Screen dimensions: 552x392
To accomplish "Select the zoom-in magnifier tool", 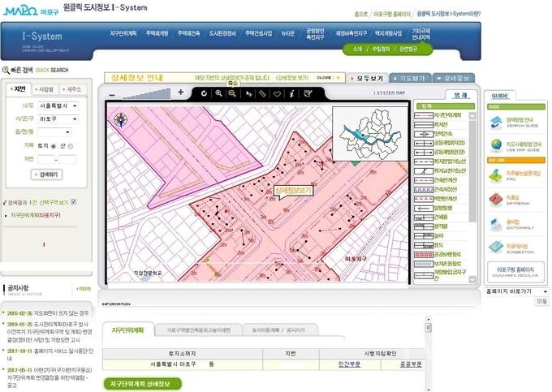I will (218, 93).
